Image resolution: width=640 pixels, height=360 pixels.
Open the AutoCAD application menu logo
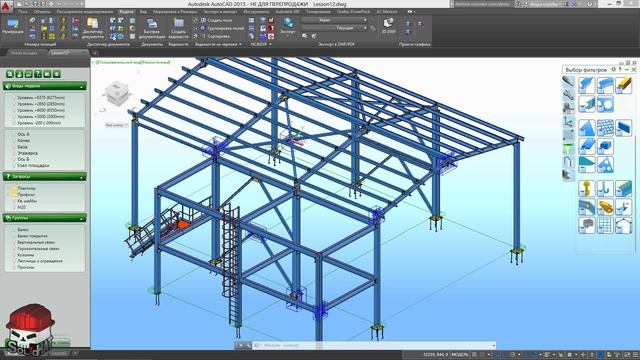(x=7, y=7)
